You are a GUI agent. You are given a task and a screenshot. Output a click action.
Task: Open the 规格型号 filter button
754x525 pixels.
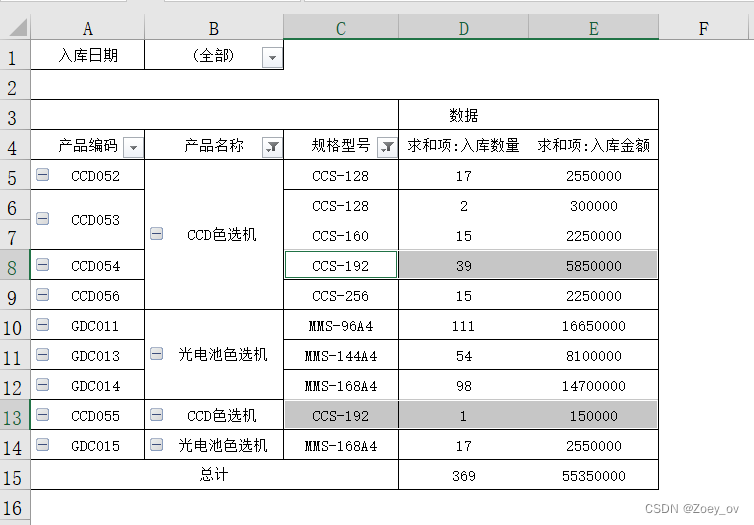click(387, 147)
